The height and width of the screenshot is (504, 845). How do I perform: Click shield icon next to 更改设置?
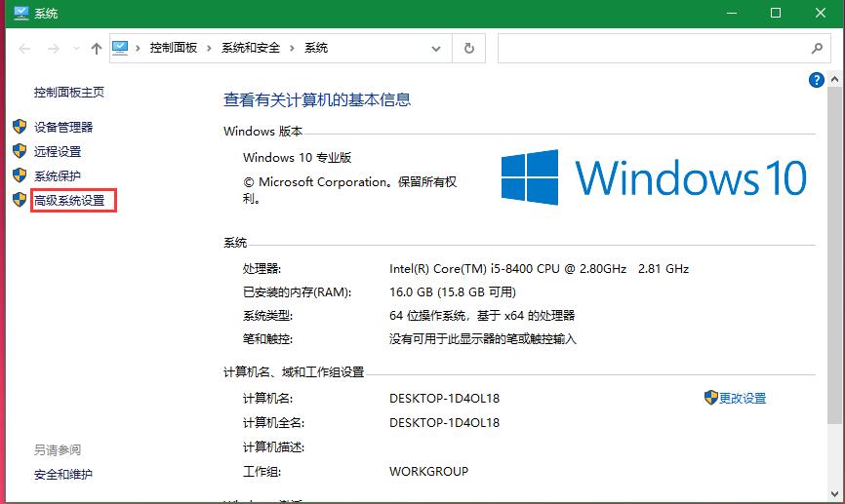click(710, 398)
